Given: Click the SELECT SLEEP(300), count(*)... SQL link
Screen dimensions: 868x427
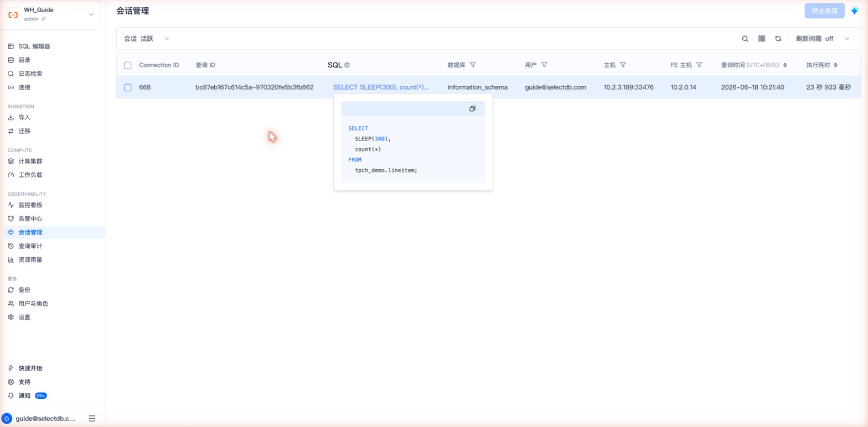Looking at the screenshot, I should point(381,87).
